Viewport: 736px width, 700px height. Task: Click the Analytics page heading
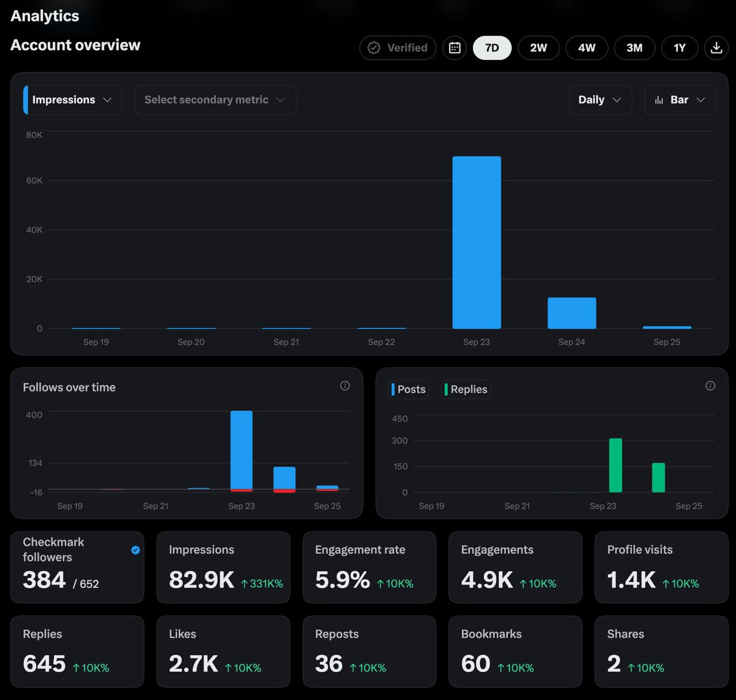click(45, 16)
